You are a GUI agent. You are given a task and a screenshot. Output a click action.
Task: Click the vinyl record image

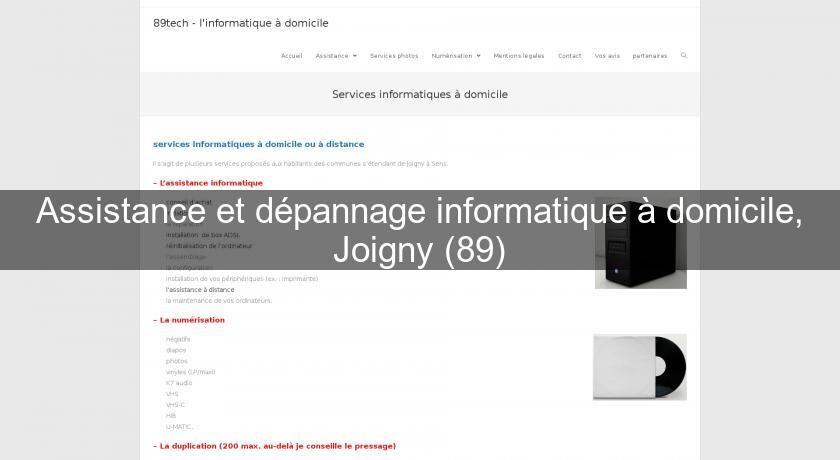pyautogui.click(x=640, y=367)
